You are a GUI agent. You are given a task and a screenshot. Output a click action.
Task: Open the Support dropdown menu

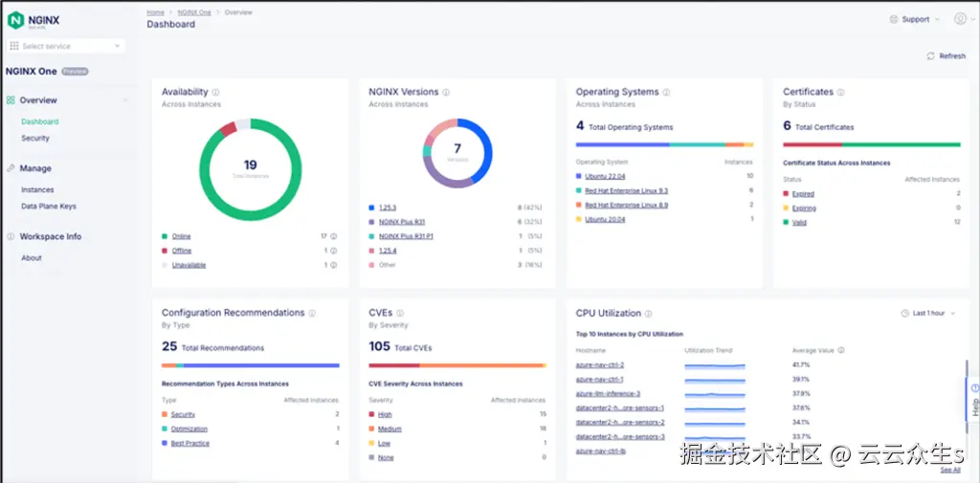[x=915, y=19]
